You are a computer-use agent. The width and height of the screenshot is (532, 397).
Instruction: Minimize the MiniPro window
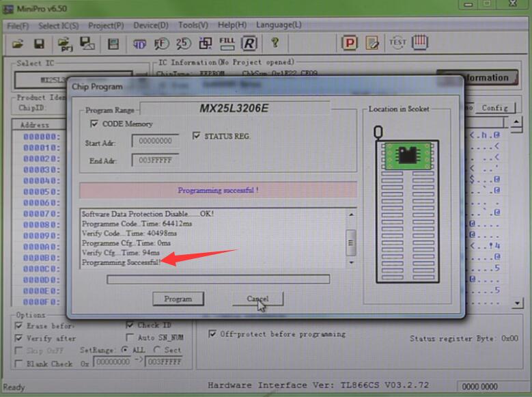[468, 5]
